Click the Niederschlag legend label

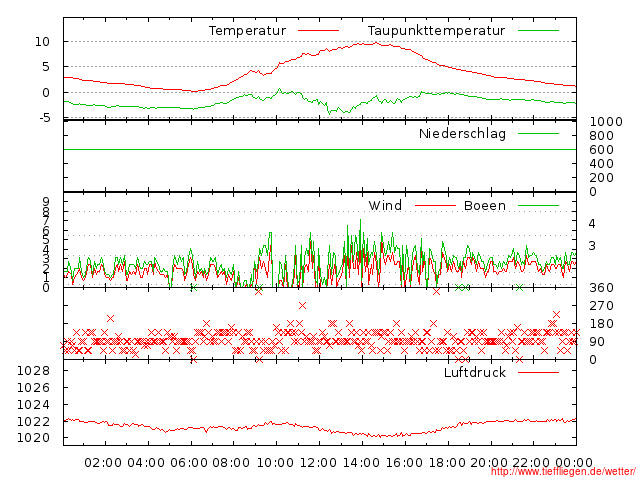point(462,134)
